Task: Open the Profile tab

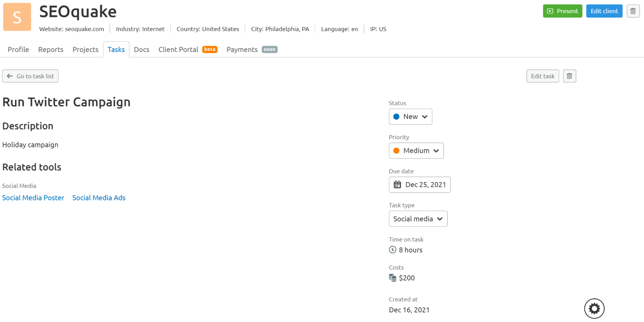Action: pos(18,50)
